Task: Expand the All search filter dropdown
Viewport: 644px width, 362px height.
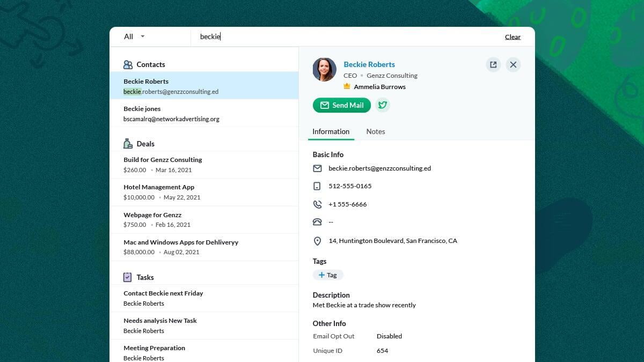Action: pyautogui.click(x=135, y=36)
